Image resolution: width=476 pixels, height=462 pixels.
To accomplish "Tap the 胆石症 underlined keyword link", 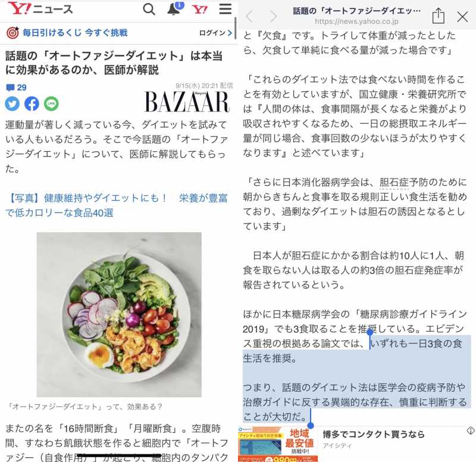I will tap(394, 182).
